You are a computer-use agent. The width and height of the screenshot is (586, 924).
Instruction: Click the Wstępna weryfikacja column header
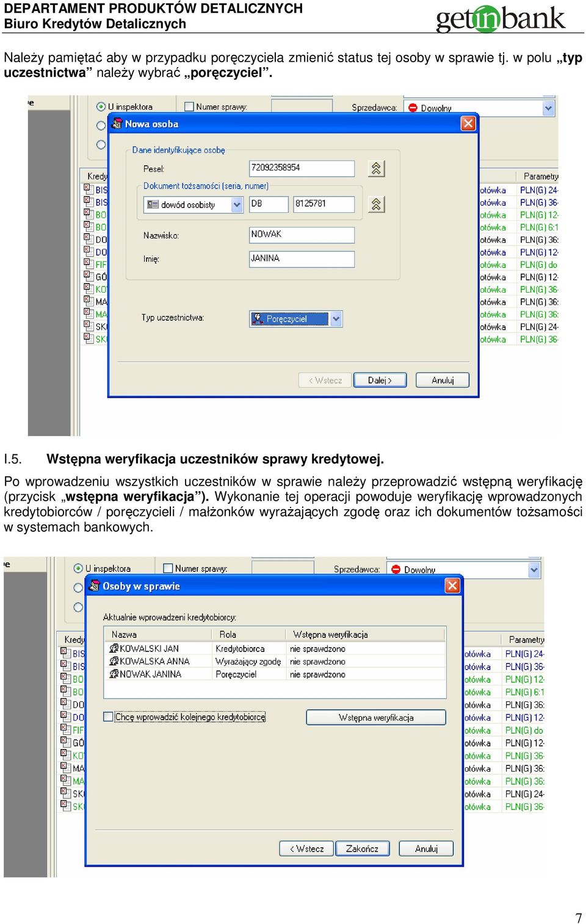click(x=365, y=634)
